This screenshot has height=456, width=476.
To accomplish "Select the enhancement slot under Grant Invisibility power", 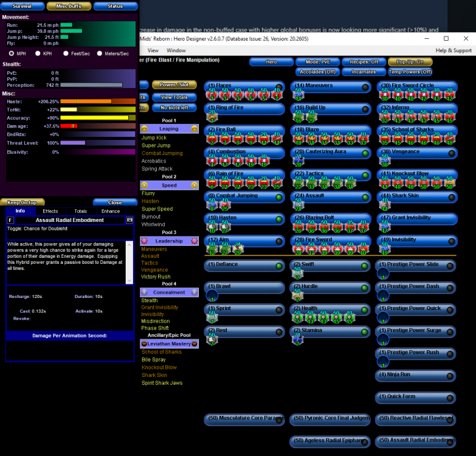I will click(385, 227).
